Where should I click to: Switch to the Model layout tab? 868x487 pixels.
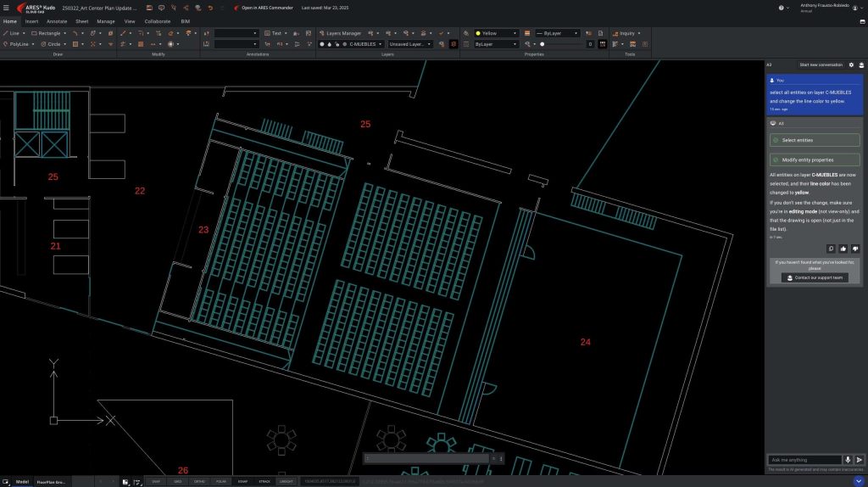(x=22, y=481)
